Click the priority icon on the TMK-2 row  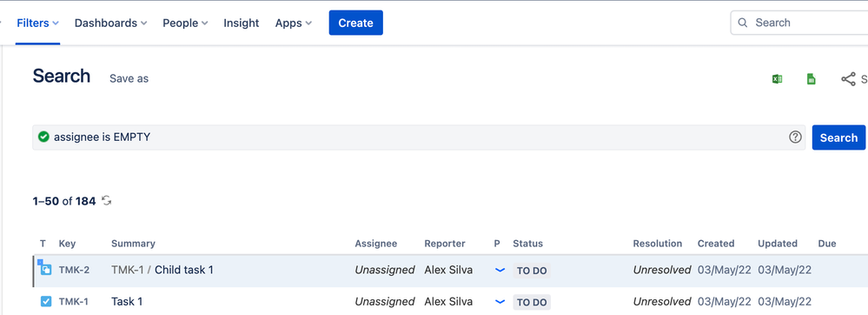coord(500,270)
